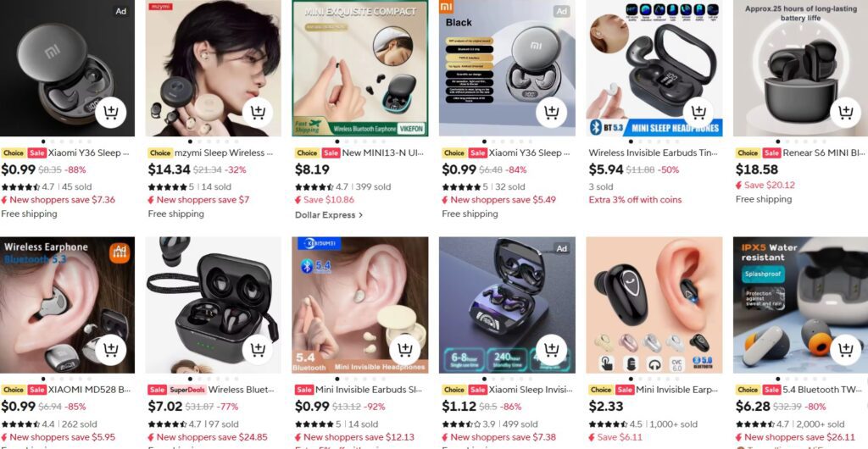Click the SuperDeals badge on $7.02 item
Screen dimensions: 868x449
pos(187,390)
